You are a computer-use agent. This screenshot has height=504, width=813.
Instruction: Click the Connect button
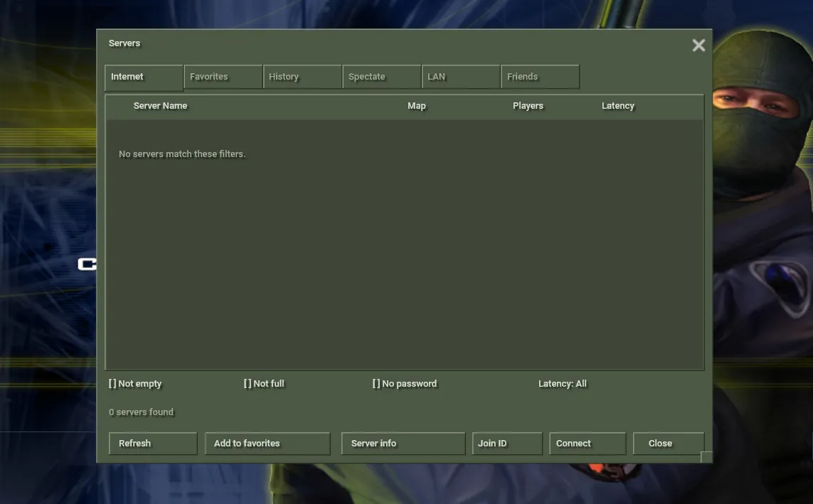(x=588, y=444)
